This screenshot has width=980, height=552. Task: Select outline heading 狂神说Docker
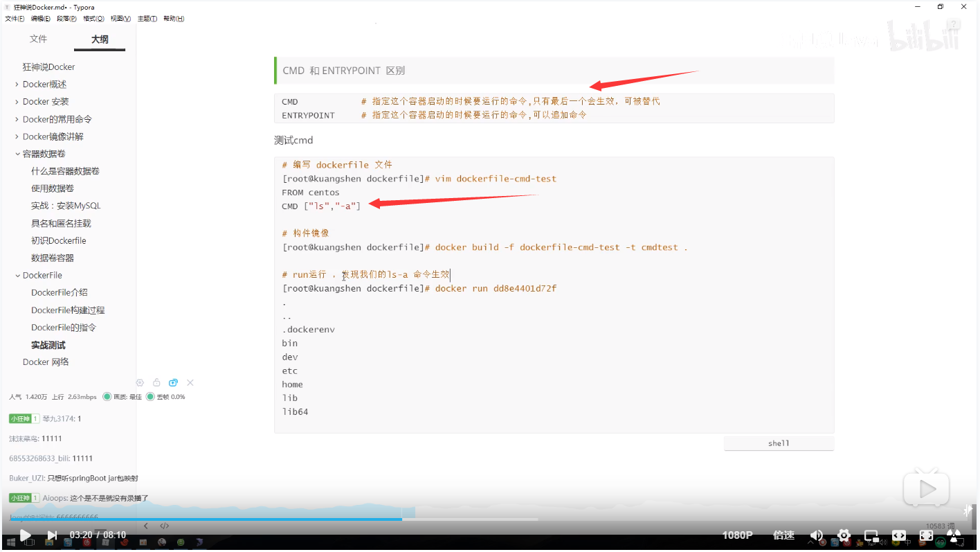[48, 67]
